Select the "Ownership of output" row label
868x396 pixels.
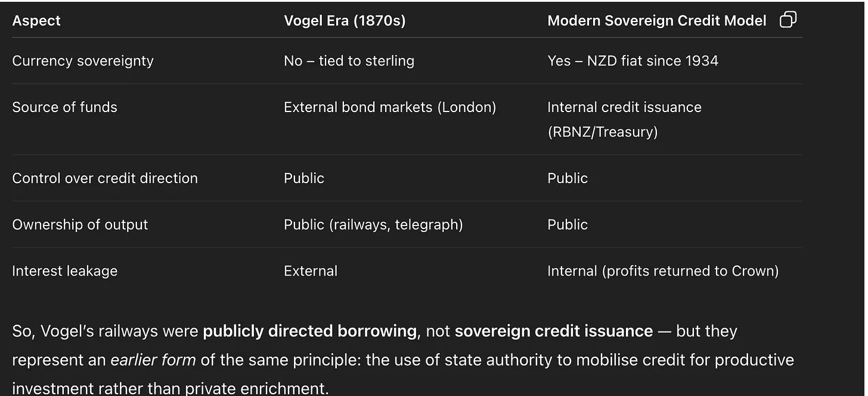(x=80, y=225)
